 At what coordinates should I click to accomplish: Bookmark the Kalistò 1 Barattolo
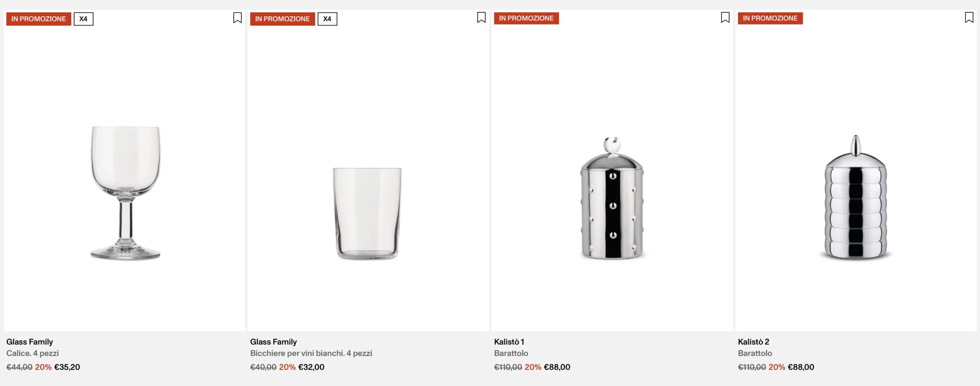(725, 18)
